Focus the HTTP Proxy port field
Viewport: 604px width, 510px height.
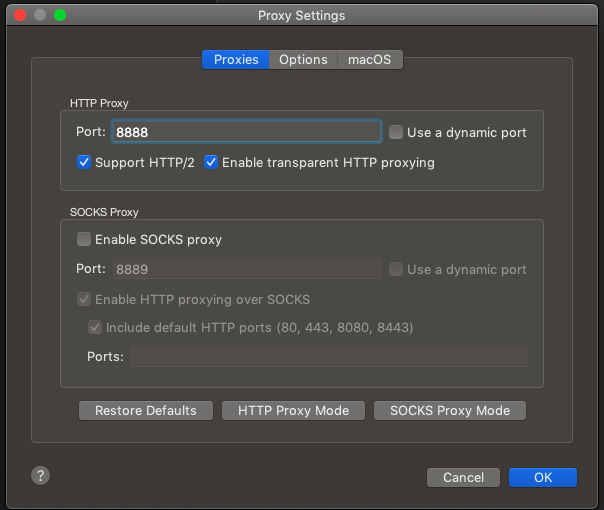tap(247, 132)
